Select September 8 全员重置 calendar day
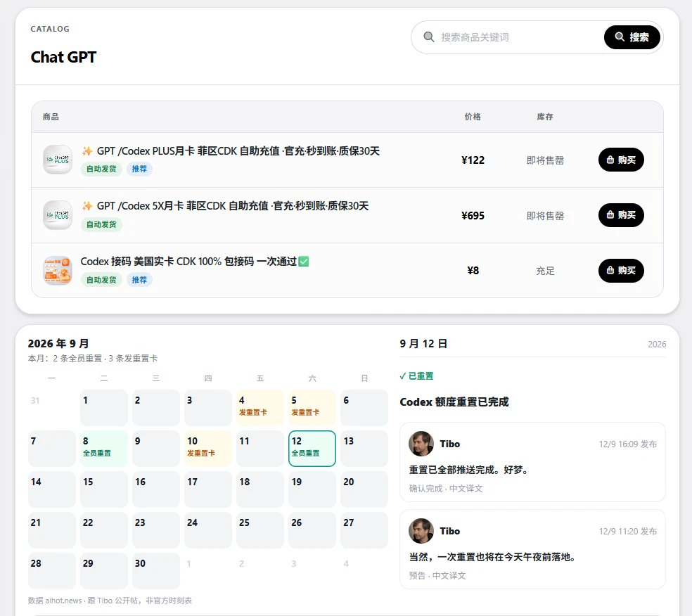Viewport: 692px width, 616px height. pyautogui.click(x=103, y=449)
